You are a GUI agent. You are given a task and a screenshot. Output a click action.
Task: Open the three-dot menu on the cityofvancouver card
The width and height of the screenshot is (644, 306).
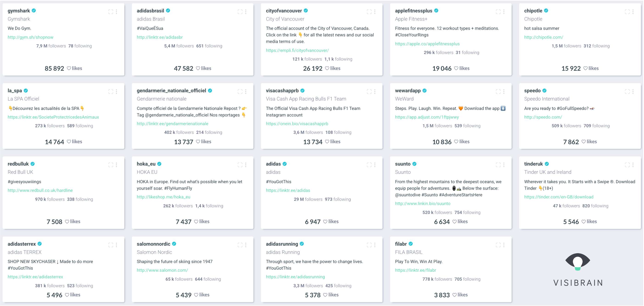tap(375, 12)
